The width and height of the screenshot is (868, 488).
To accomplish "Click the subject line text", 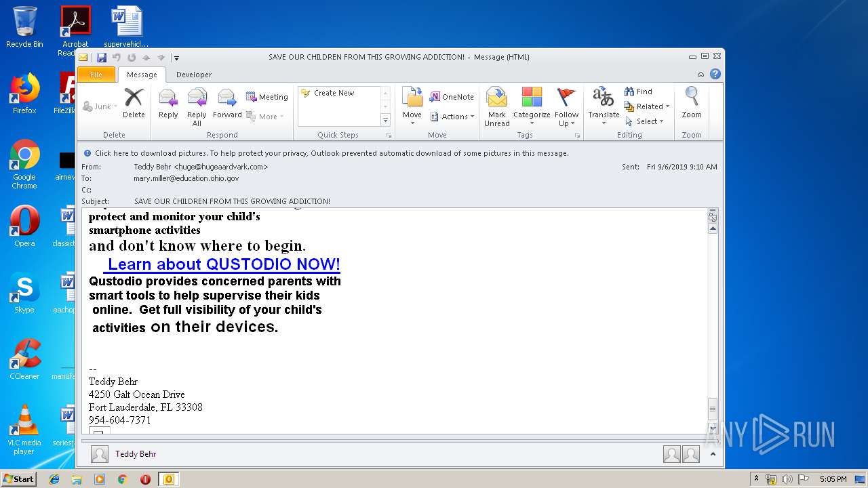I will coord(232,201).
